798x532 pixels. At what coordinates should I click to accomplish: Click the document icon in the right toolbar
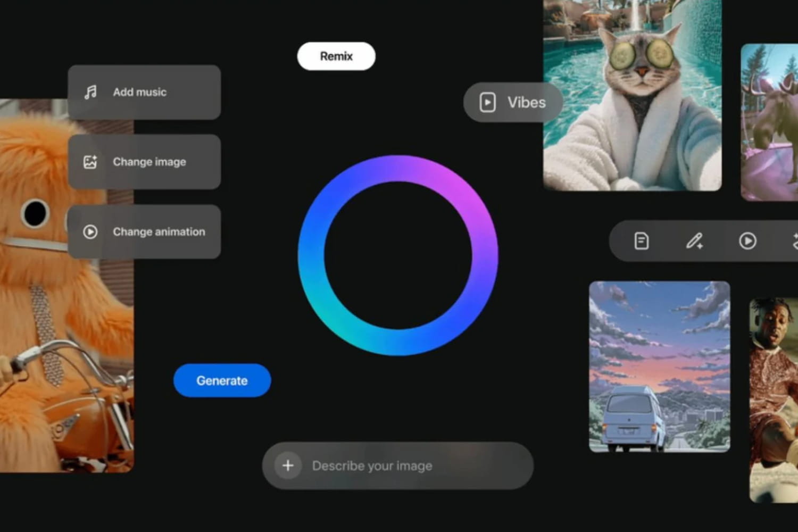pos(642,241)
